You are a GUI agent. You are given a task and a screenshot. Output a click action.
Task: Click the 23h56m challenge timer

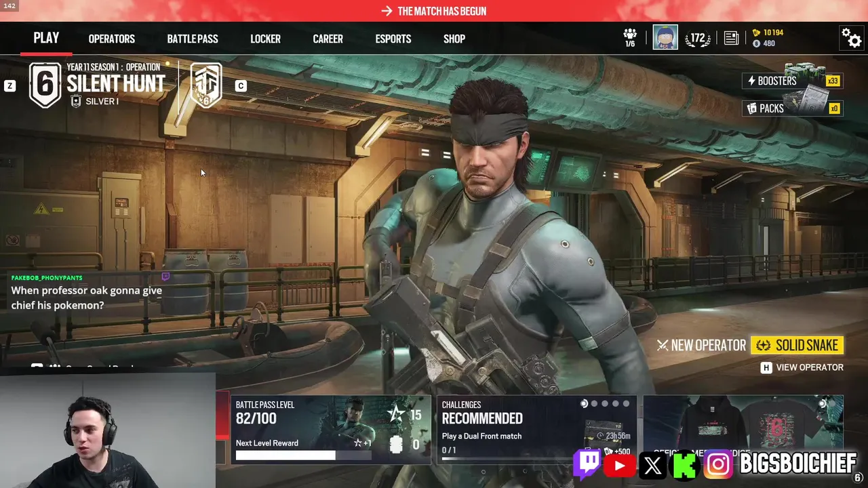(x=614, y=436)
